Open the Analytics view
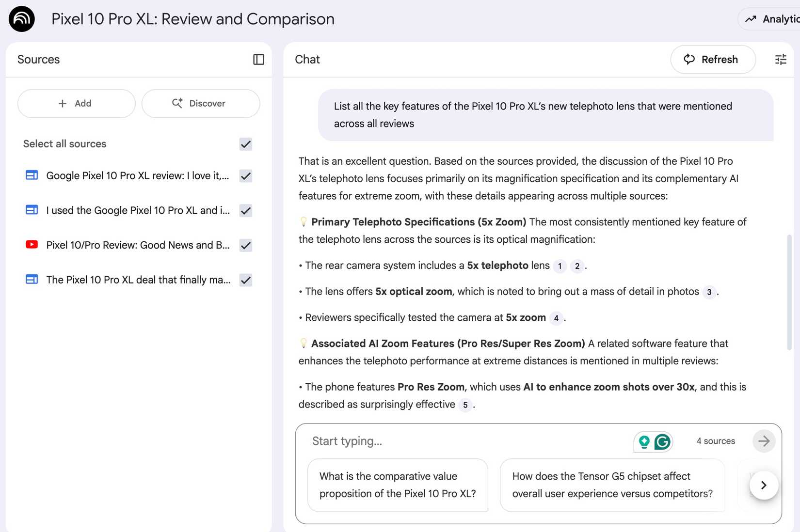This screenshot has width=800, height=532. pos(772,18)
